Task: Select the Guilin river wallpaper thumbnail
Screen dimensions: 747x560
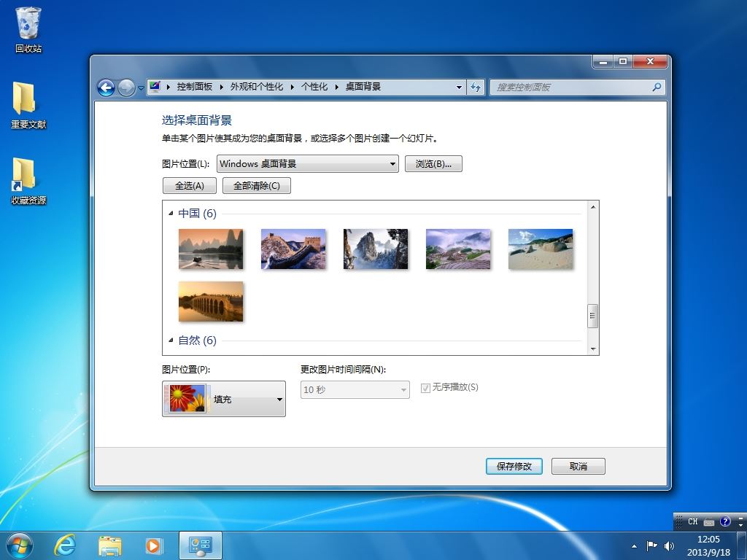Action: click(211, 249)
